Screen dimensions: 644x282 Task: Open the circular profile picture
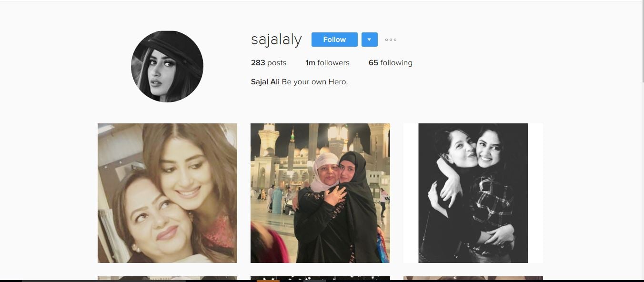pos(167,66)
